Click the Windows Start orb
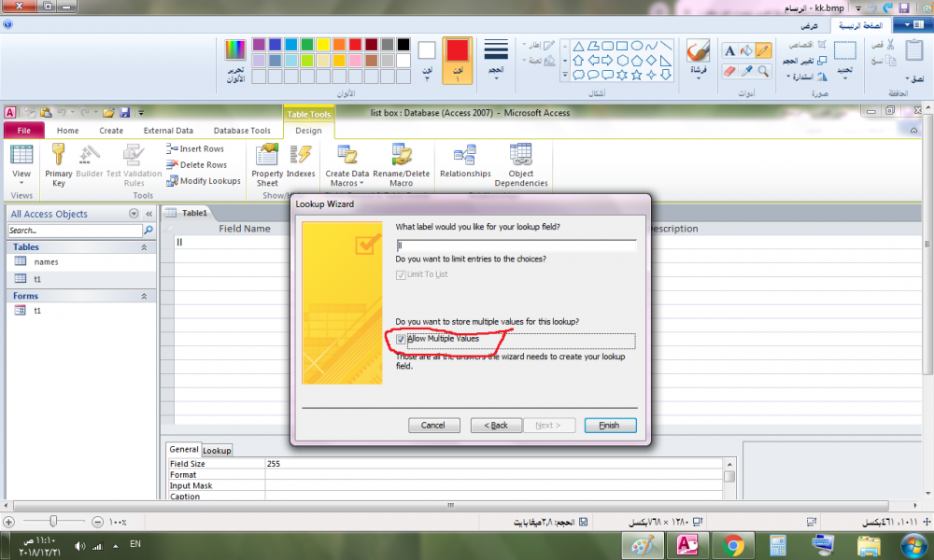 pyautogui.click(x=913, y=545)
